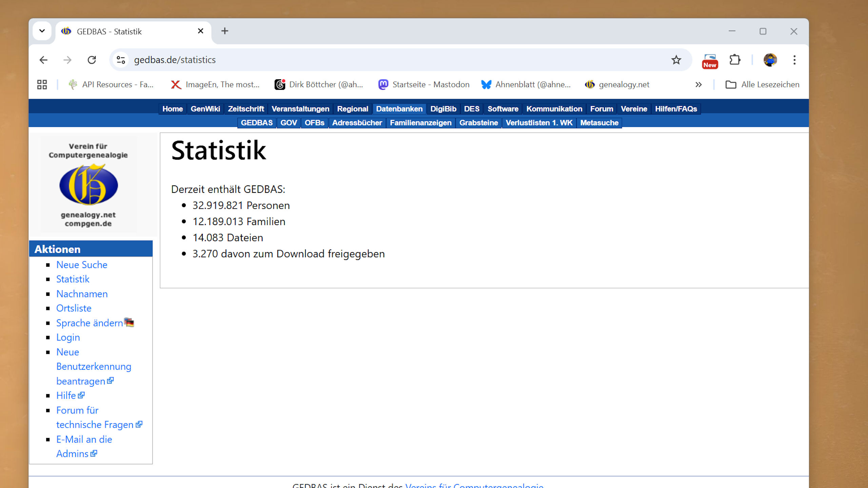Click the red New extension icon
The image size is (868, 488).
click(x=710, y=61)
